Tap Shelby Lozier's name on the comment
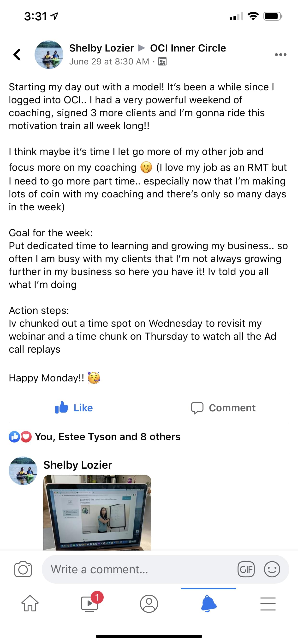Image resolution: width=298 pixels, height=644 pixels. 78,465
